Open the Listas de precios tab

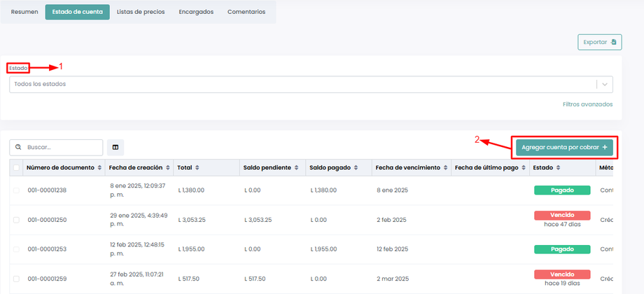[x=141, y=12]
